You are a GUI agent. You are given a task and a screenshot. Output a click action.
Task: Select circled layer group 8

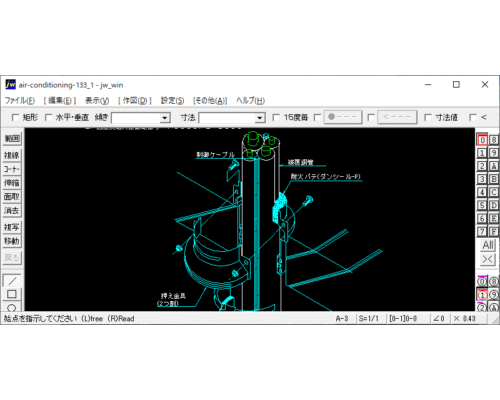pyautogui.click(x=494, y=282)
